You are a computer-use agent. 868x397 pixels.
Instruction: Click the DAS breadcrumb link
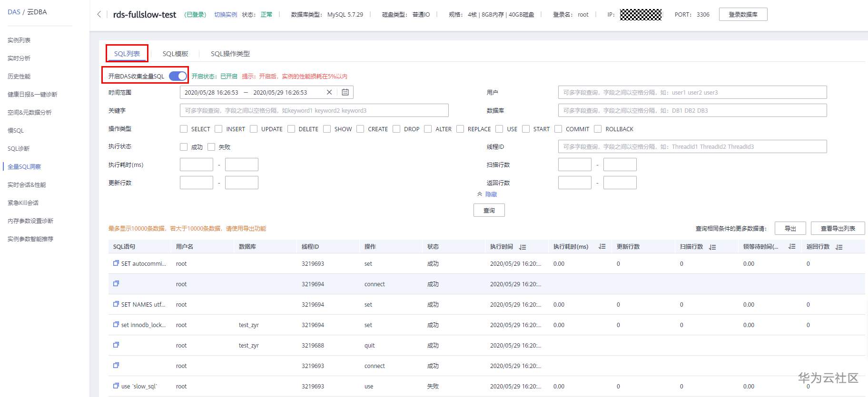click(x=14, y=12)
